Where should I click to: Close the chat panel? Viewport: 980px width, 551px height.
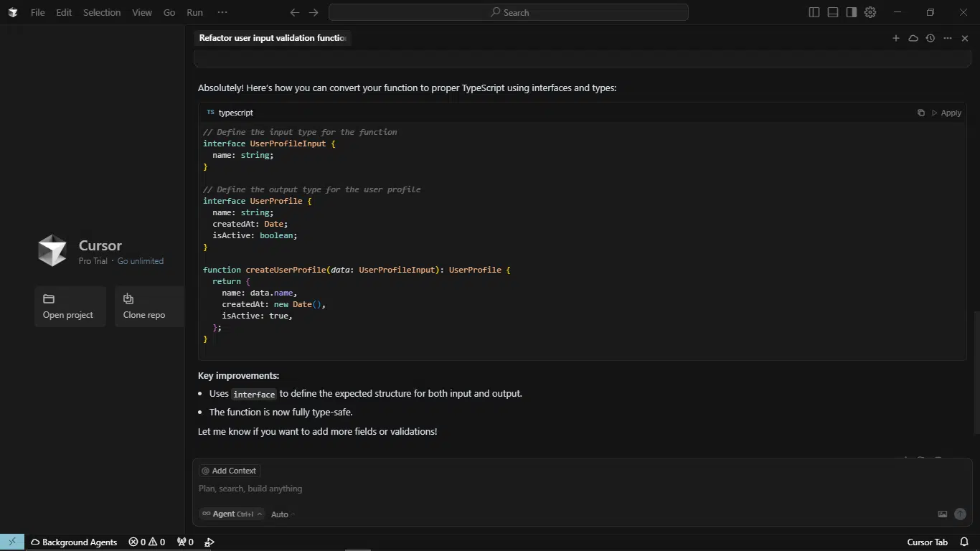point(965,38)
